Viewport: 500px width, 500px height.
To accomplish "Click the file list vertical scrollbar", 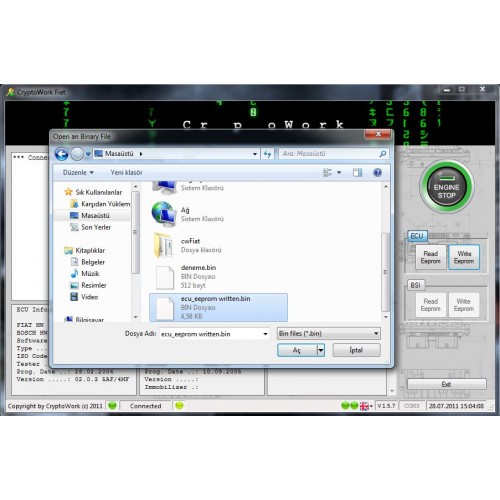I will (386, 252).
